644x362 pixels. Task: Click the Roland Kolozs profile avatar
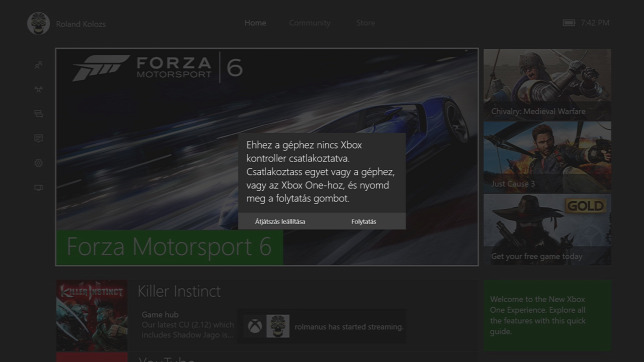tap(39, 23)
